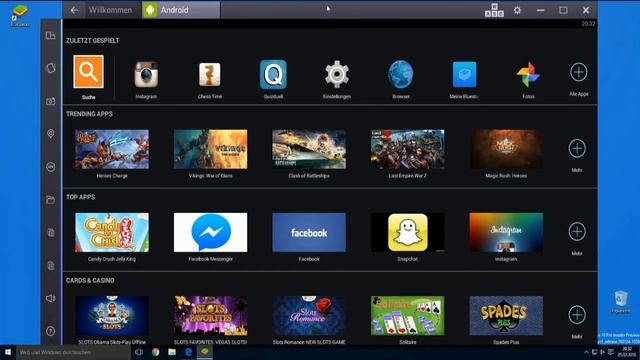The height and width of the screenshot is (360, 640).
Task: Open Task View in the taskbar
Action: [139, 352]
